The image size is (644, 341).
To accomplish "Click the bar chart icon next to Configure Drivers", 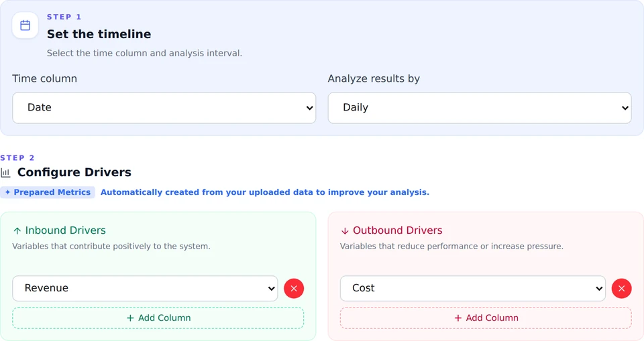I will [x=5, y=173].
